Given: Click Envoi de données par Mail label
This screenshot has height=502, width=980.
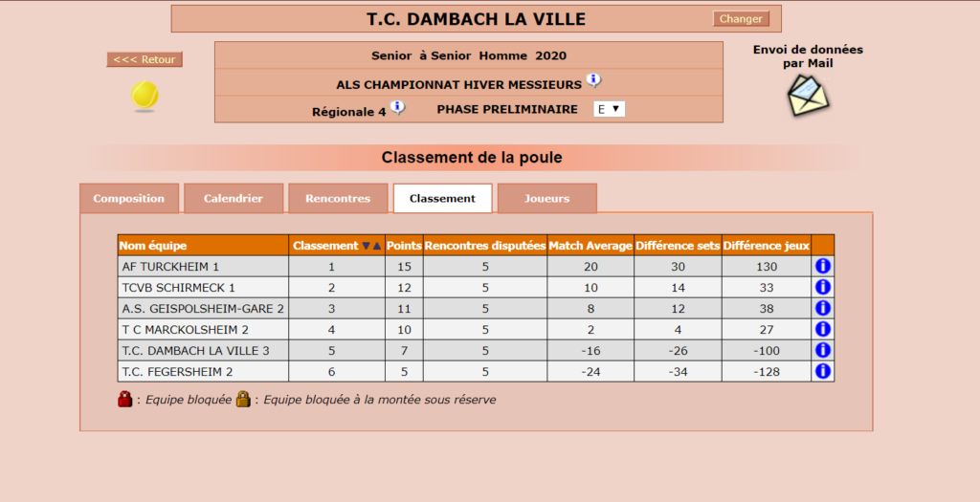Looking at the screenshot, I should coord(808,56).
